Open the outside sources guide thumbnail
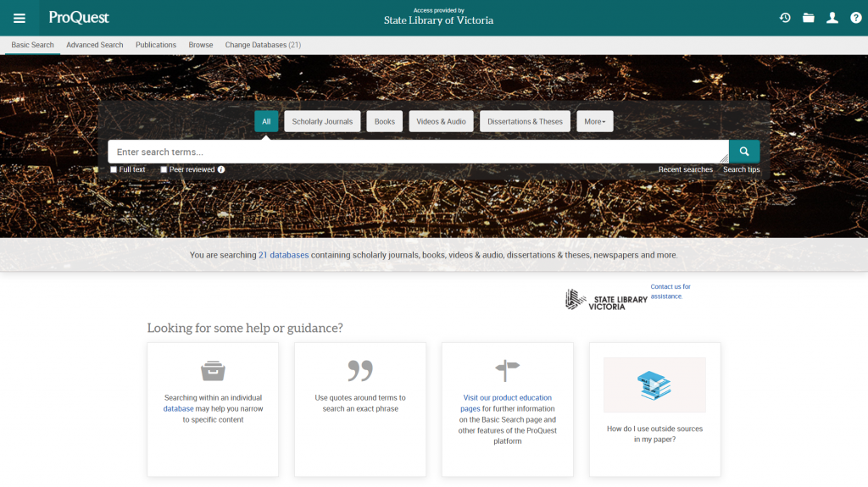The image size is (868, 487). coord(654,385)
